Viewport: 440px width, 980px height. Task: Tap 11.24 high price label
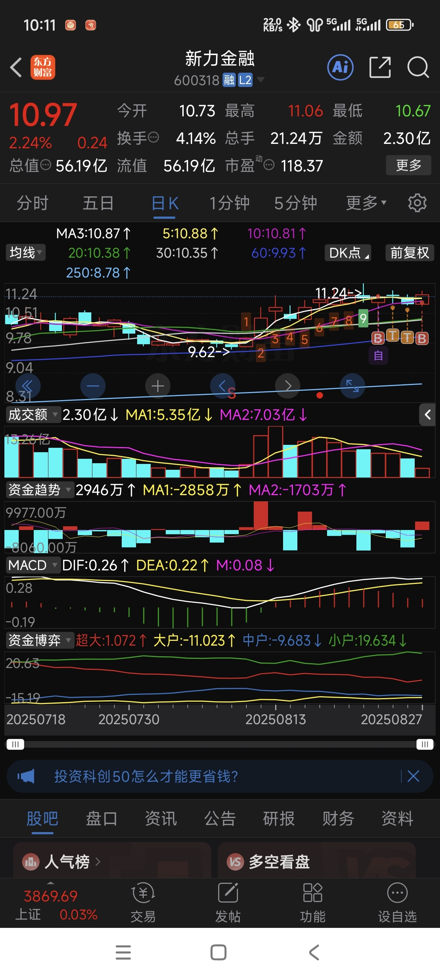[338, 293]
